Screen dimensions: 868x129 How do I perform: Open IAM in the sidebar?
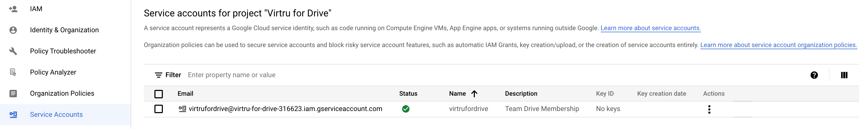coord(36,9)
